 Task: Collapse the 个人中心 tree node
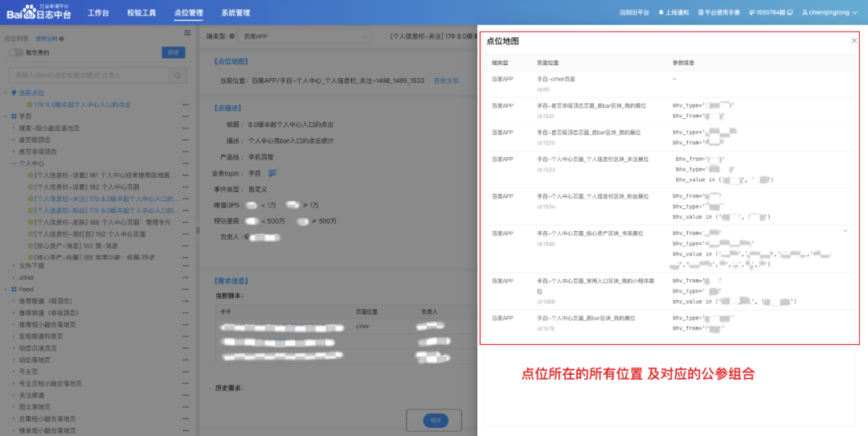(14, 162)
